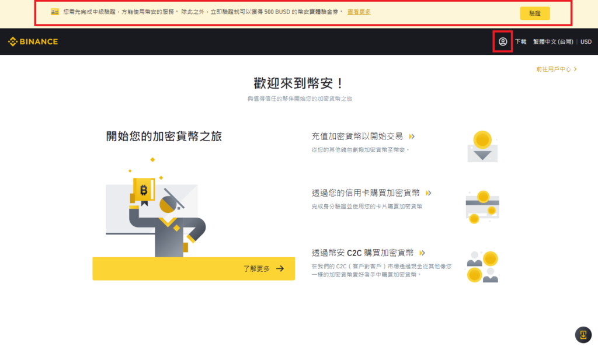Select the 透過幣安 C2C 購買加密貨幣 heading
The height and width of the screenshot is (364, 598).
[x=363, y=253]
